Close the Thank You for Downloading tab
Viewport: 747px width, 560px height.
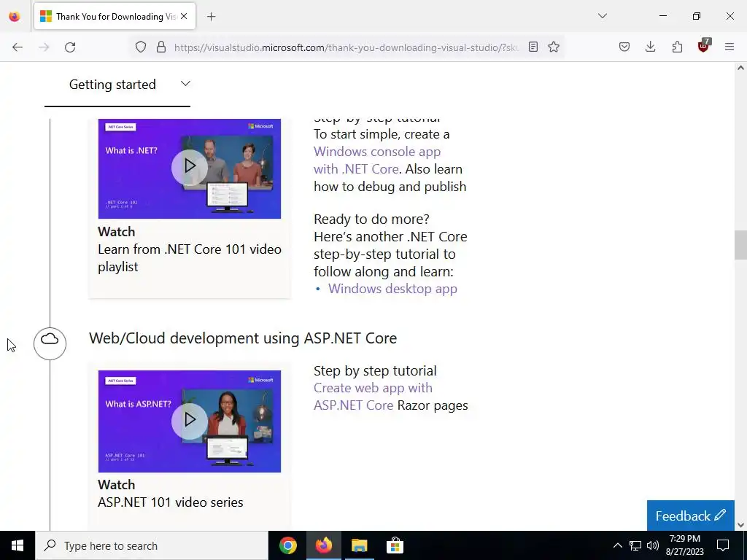[184, 17]
